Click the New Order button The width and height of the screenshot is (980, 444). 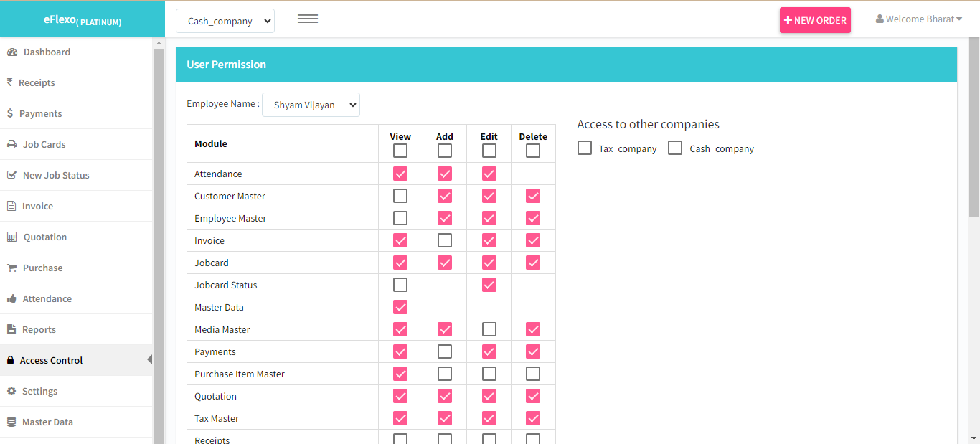coord(815,20)
